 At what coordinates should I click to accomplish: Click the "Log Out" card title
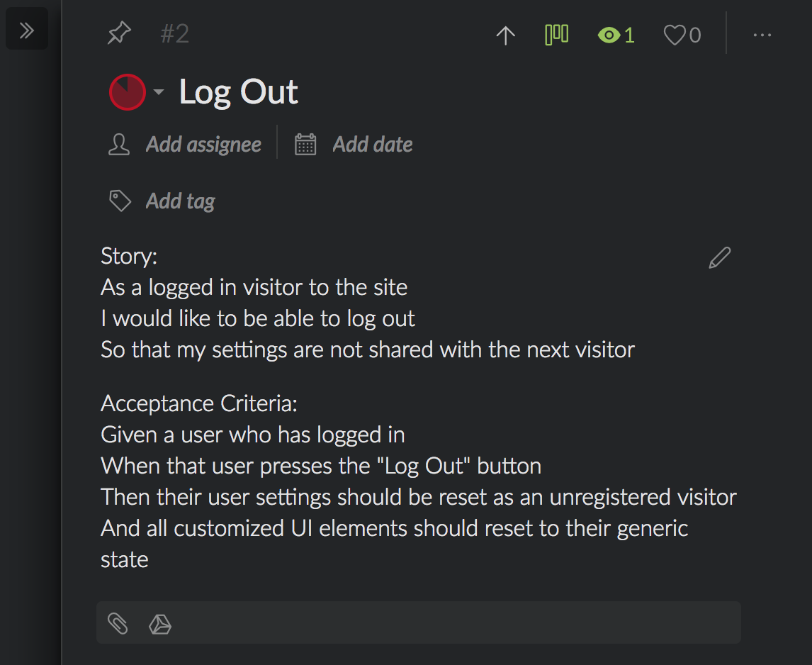click(239, 92)
